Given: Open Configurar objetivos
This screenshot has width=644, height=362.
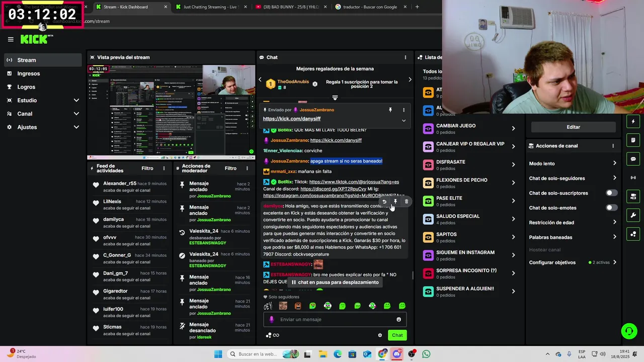Looking at the screenshot, I should click(x=573, y=262).
